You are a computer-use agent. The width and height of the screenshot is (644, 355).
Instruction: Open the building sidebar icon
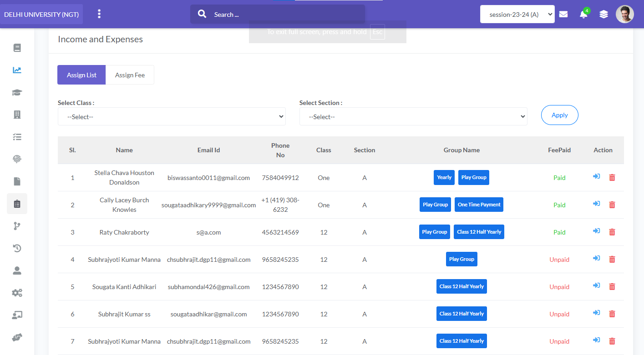point(17,115)
